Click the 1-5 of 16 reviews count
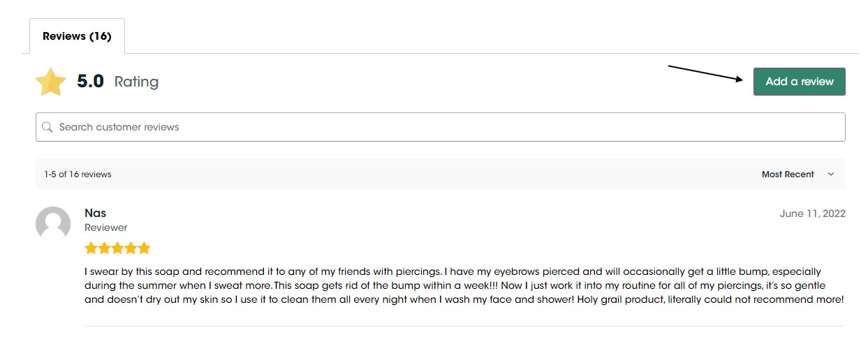Screen dimensions: 868x337 [x=78, y=174]
